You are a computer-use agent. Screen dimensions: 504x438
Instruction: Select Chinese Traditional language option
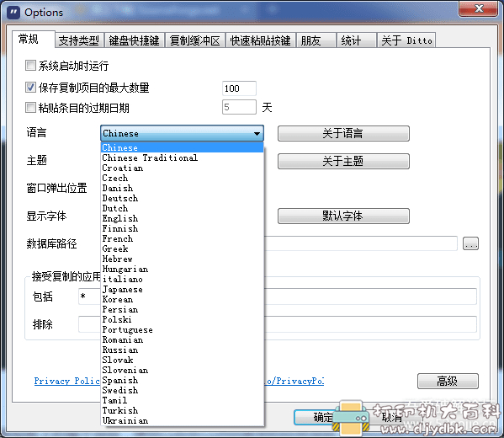(183, 158)
